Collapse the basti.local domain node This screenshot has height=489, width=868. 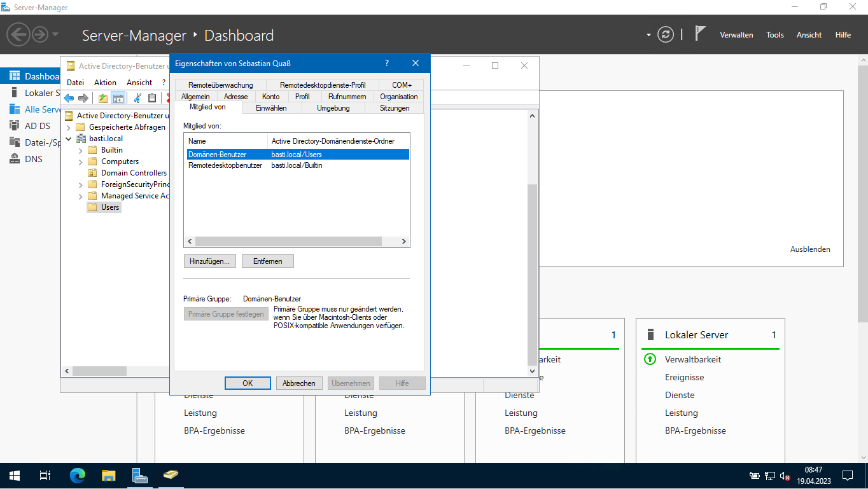(x=68, y=139)
